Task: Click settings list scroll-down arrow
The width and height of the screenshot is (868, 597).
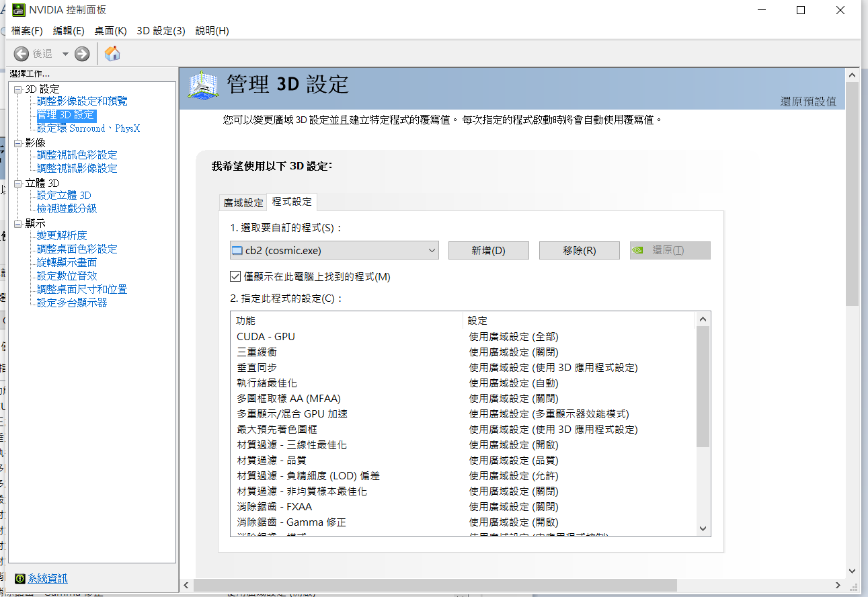Action: (703, 528)
